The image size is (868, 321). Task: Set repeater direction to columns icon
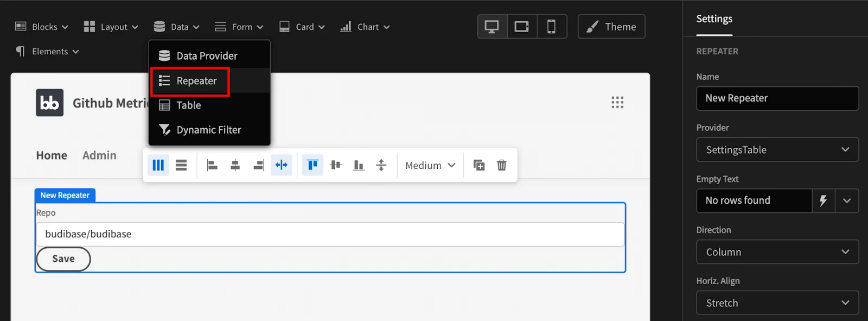158,165
